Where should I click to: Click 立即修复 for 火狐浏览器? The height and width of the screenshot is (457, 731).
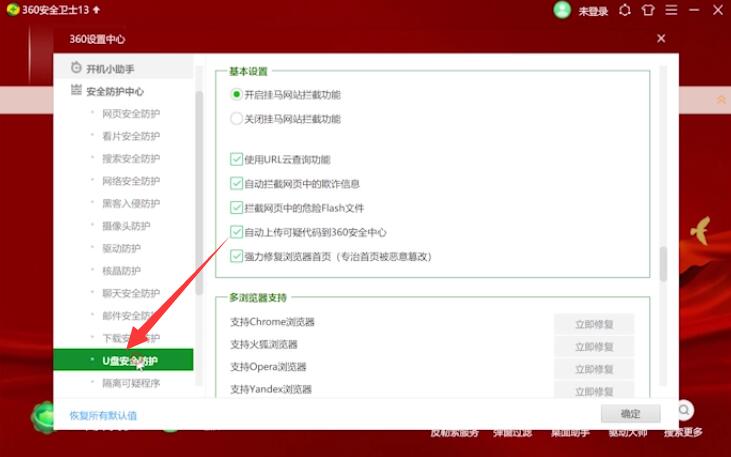tap(594, 346)
